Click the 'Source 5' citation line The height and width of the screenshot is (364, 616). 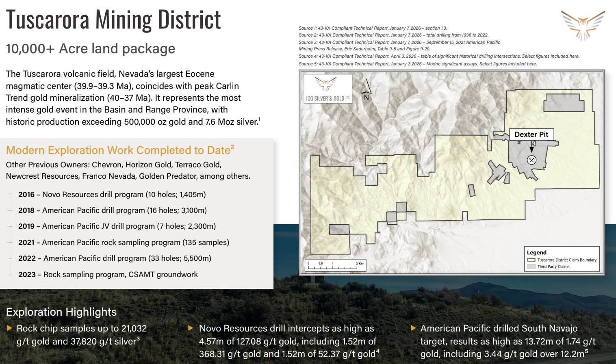click(x=418, y=64)
